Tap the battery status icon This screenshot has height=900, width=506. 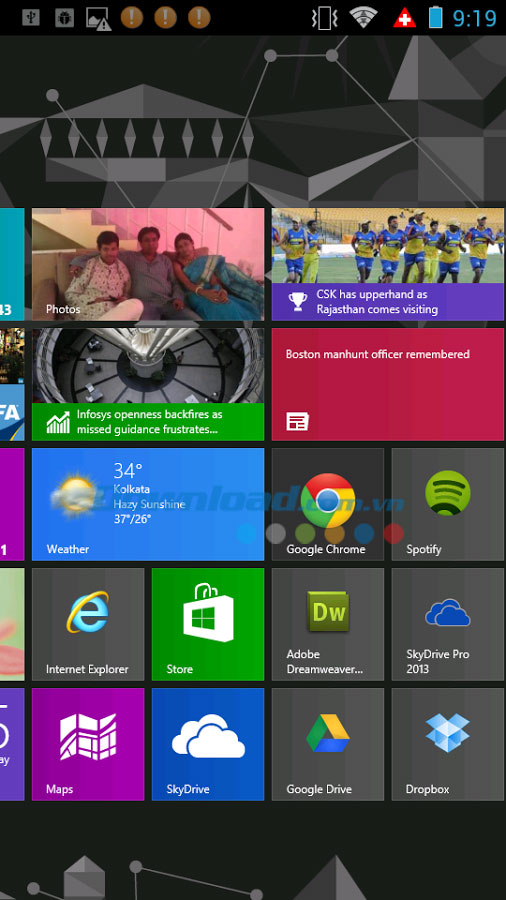click(x=435, y=17)
